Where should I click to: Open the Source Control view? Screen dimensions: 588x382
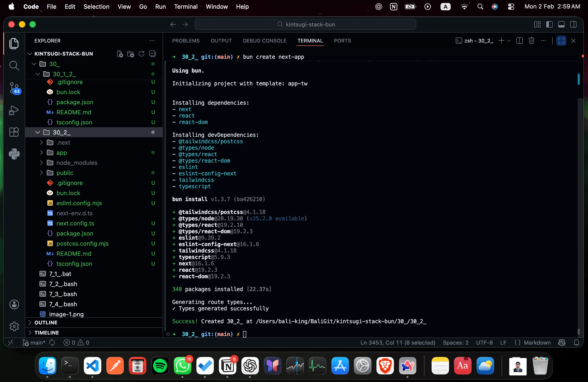pos(14,88)
